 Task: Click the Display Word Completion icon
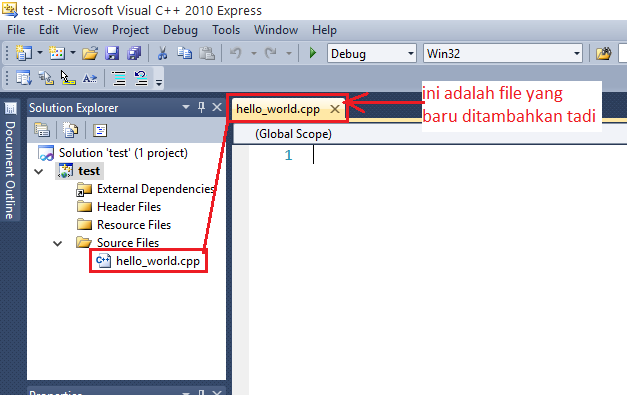click(x=90, y=78)
